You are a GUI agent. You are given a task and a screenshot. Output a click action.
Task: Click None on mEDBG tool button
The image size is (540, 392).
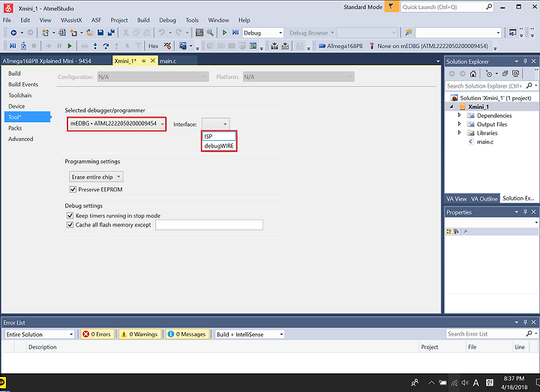(x=429, y=46)
